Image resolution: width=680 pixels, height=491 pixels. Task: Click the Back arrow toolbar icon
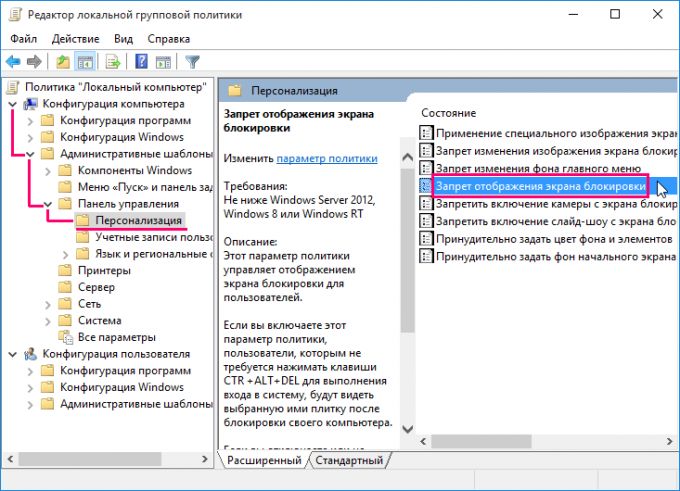(16, 62)
